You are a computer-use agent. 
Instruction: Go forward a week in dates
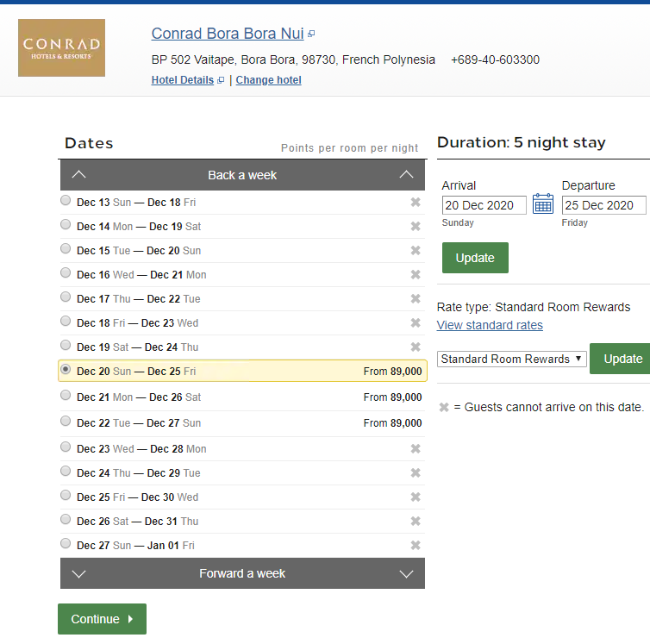coord(242,573)
